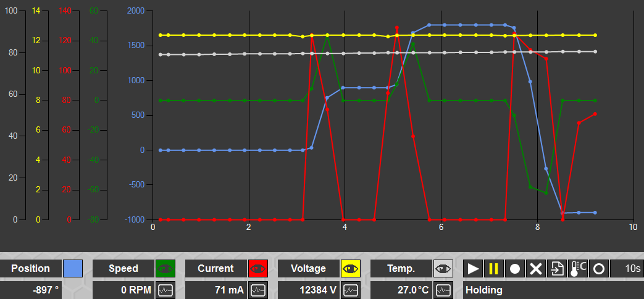The width and height of the screenshot is (644, 299).
Task: Toggle Temp. trace visibility eye
Action: pos(443,269)
